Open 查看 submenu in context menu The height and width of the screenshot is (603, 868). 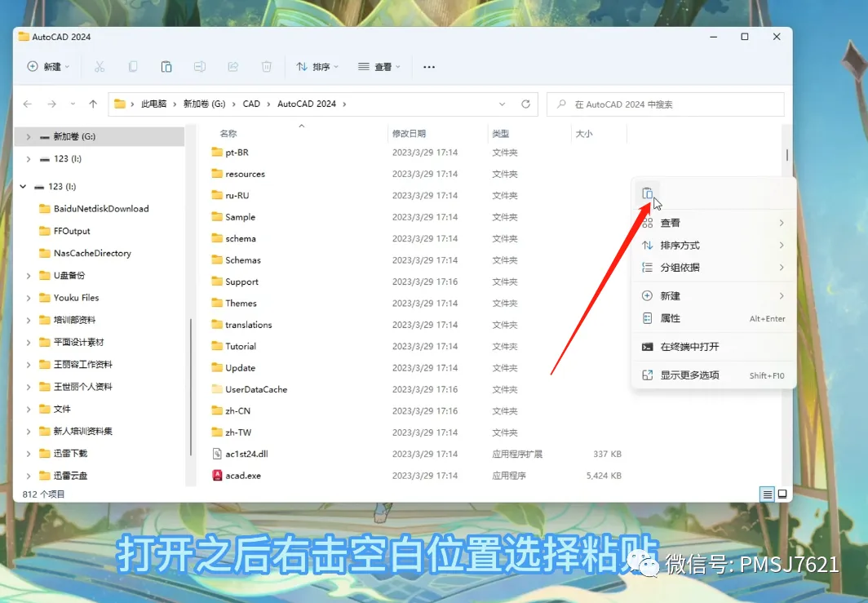pyautogui.click(x=714, y=223)
